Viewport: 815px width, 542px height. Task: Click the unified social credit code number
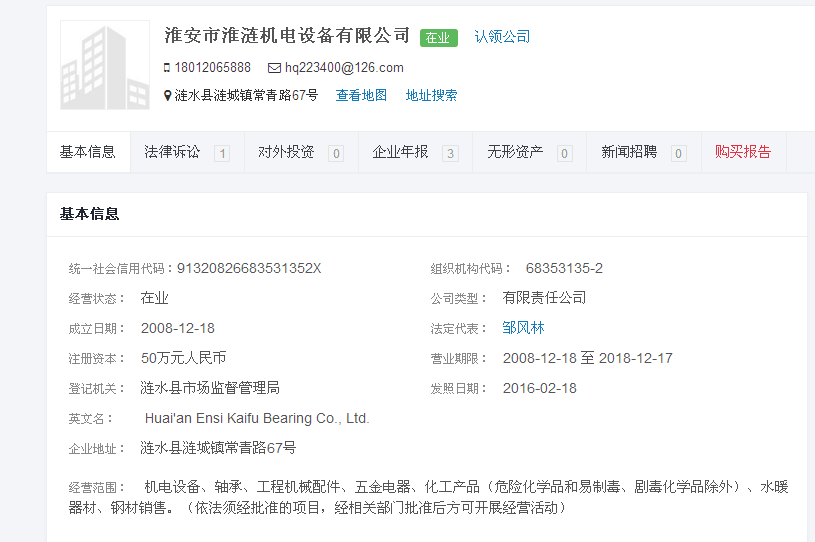coord(249,268)
